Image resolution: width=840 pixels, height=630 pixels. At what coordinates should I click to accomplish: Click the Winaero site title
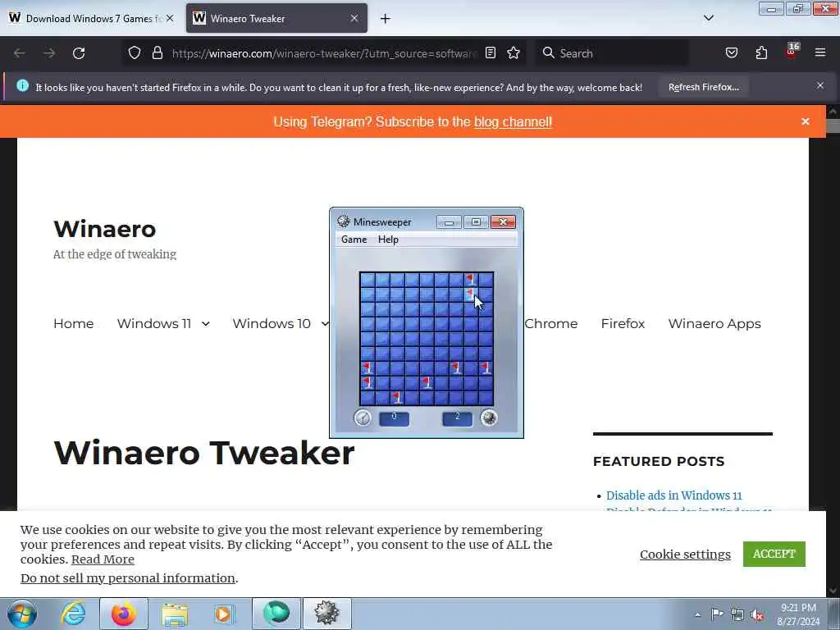104,229
